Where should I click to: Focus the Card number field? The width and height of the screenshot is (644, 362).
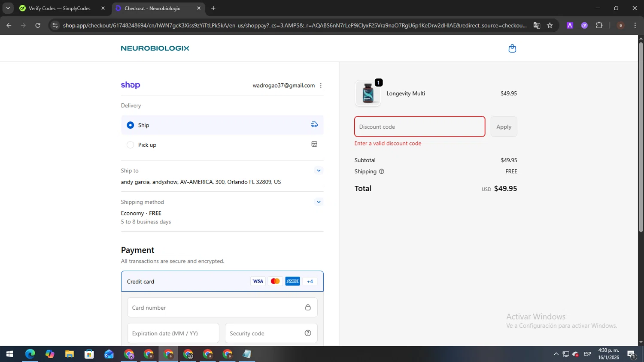pyautogui.click(x=222, y=308)
